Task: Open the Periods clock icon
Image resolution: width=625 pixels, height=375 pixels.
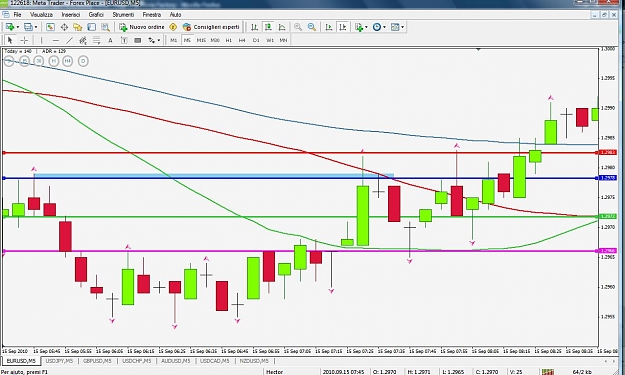Action: [377, 27]
